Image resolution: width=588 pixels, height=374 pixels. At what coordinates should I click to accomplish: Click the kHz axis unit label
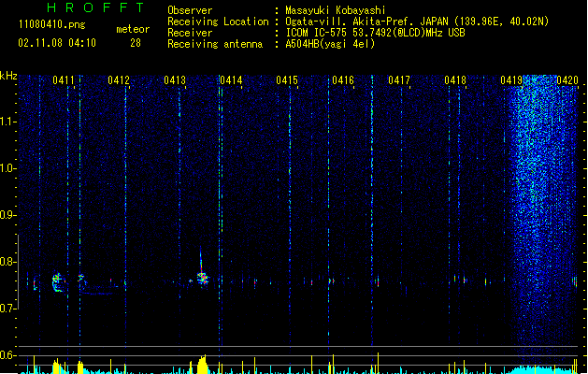click(8, 76)
